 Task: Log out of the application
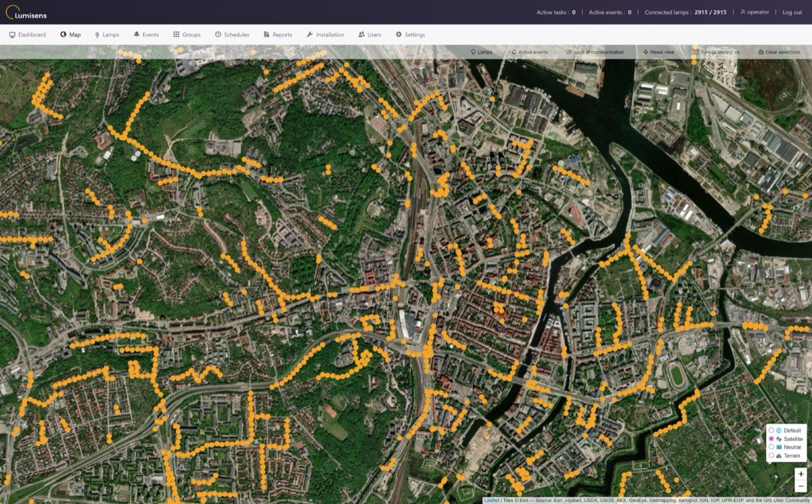coord(792,12)
